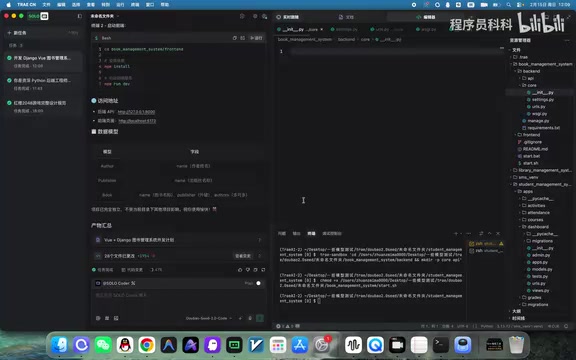The image size is (576, 360).
Task: Switch to the 文档 tab
Action: pyautogui.click(x=346, y=17)
